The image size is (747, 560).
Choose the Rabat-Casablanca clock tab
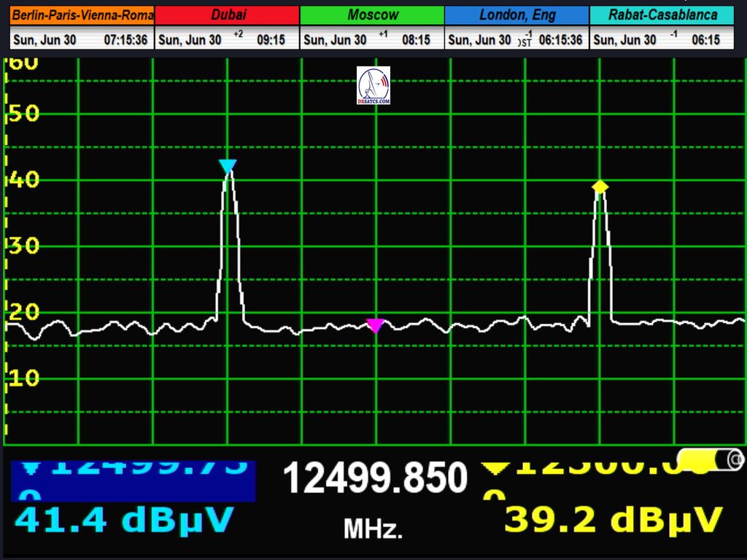coord(662,15)
